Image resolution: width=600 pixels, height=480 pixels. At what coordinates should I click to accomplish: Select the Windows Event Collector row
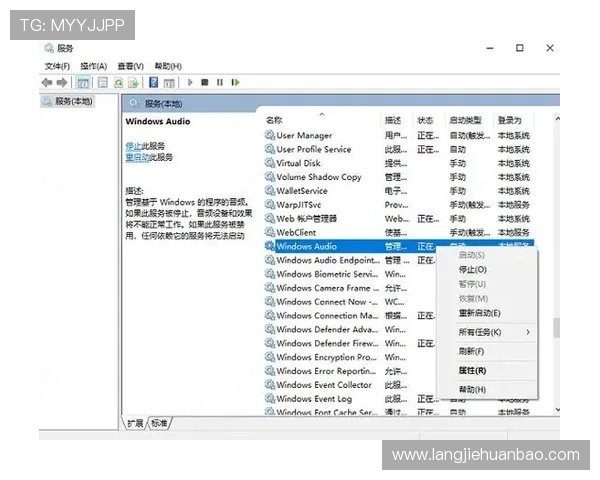[x=350, y=384]
